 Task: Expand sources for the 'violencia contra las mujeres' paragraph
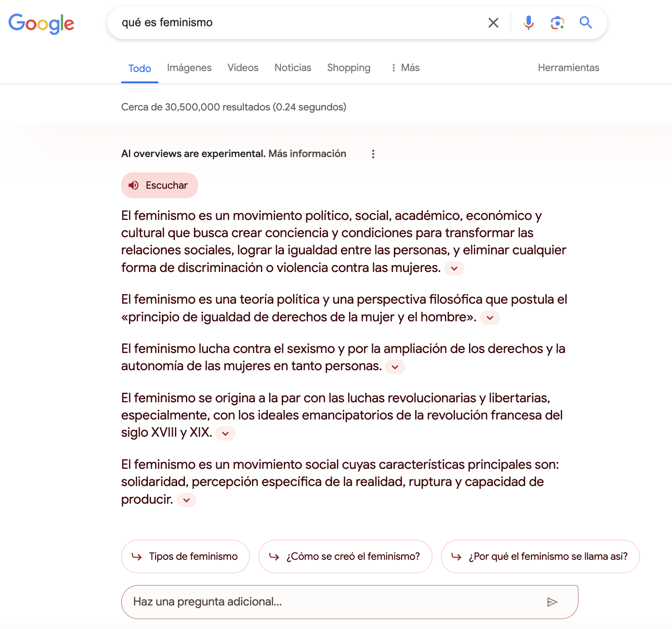pyautogui.click(x=454, y=268)
